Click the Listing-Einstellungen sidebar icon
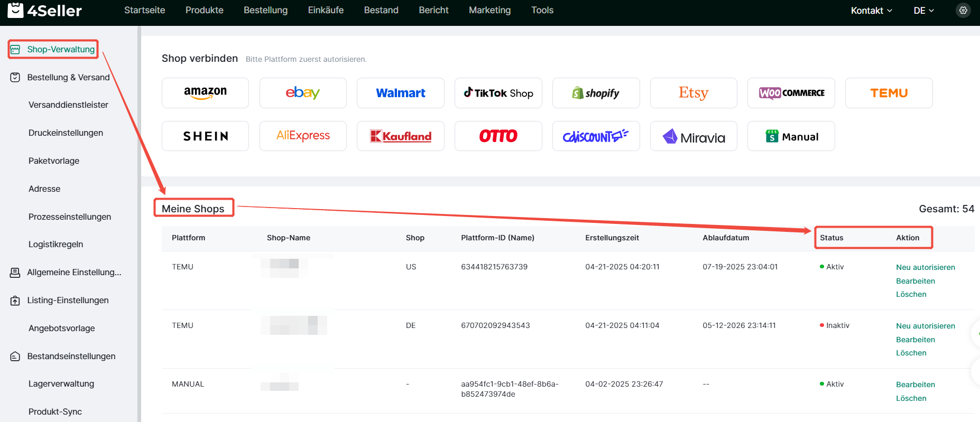Image resolution: width=980 pixels, height=422 pixels. [x=15, y=301]
